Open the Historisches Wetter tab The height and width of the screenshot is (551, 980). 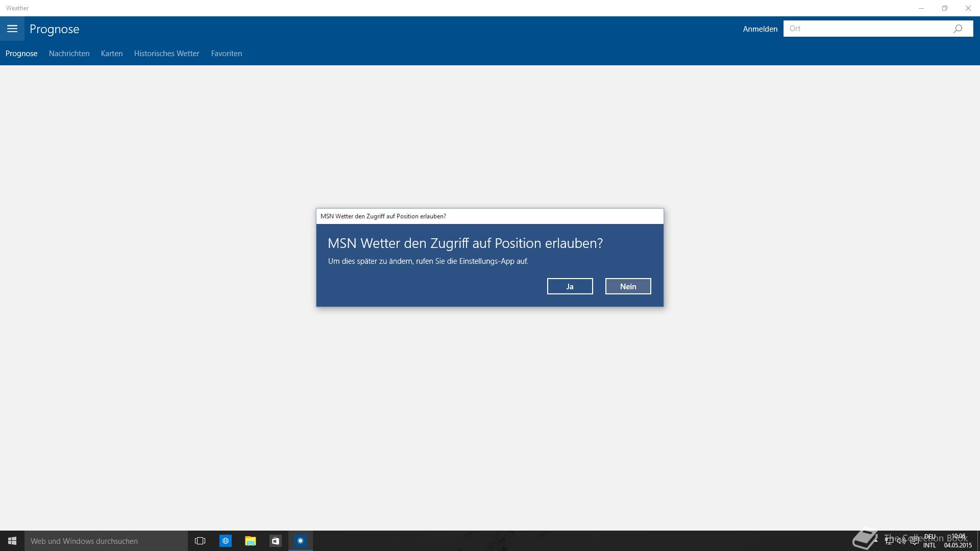166,54
